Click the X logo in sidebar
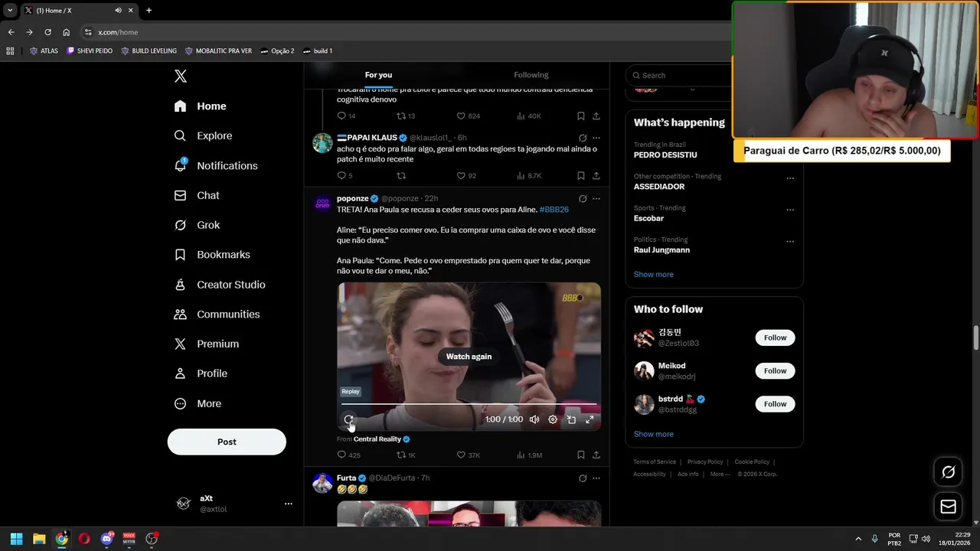 [x=180, y=76]
